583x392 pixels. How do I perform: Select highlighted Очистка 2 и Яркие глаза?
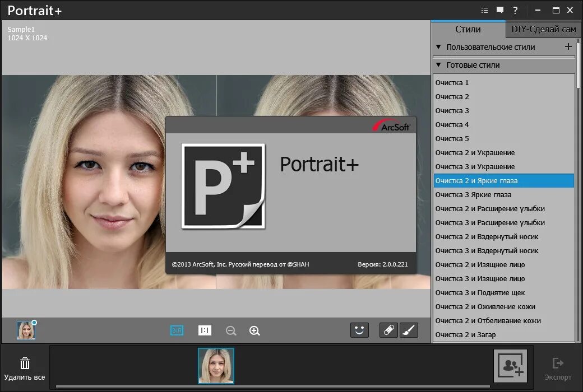coord(504,180)
